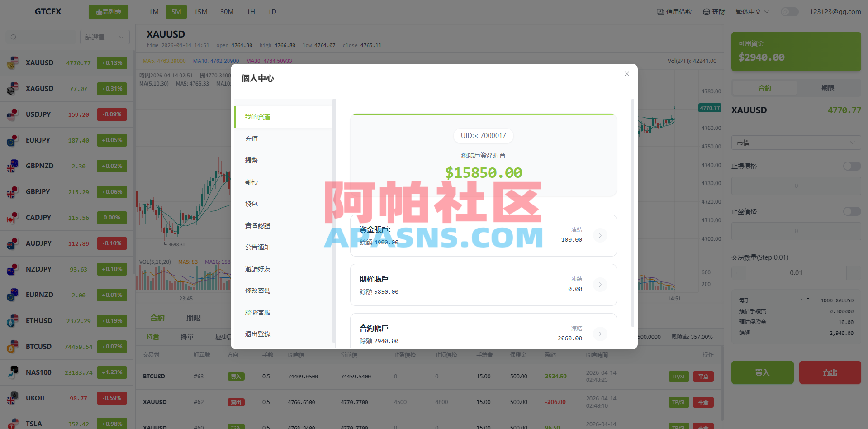Click the UKOIL icon

(x=13, y=398)
